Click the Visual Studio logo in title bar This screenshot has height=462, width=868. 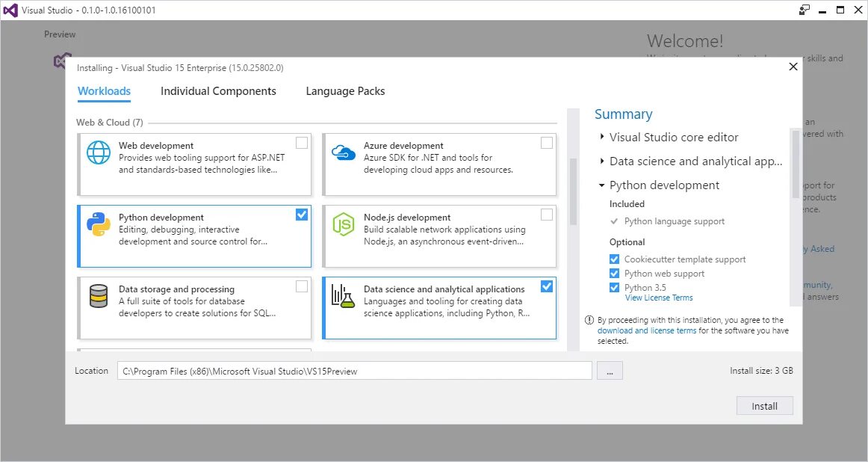click(10, 10)
